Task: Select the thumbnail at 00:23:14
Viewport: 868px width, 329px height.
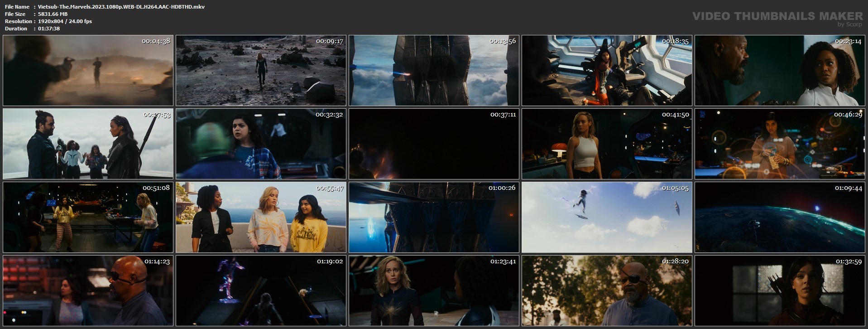Action: pos(780,71)
